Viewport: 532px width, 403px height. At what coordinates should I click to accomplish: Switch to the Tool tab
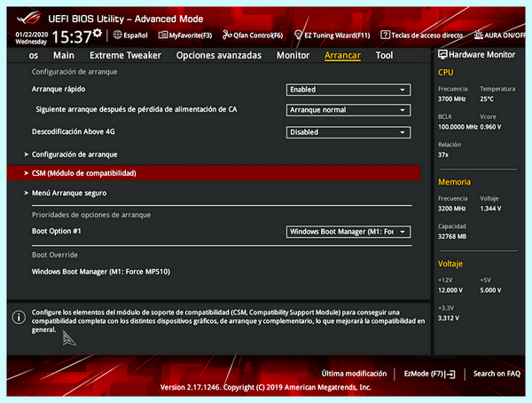coord(384,55)
